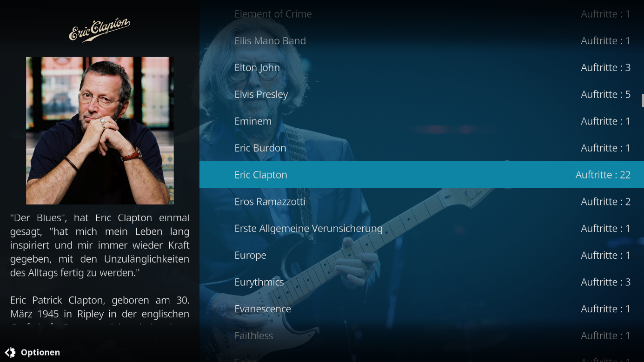Select the Faithless artist entry
The image size is (644, 362).
(422, 336)
